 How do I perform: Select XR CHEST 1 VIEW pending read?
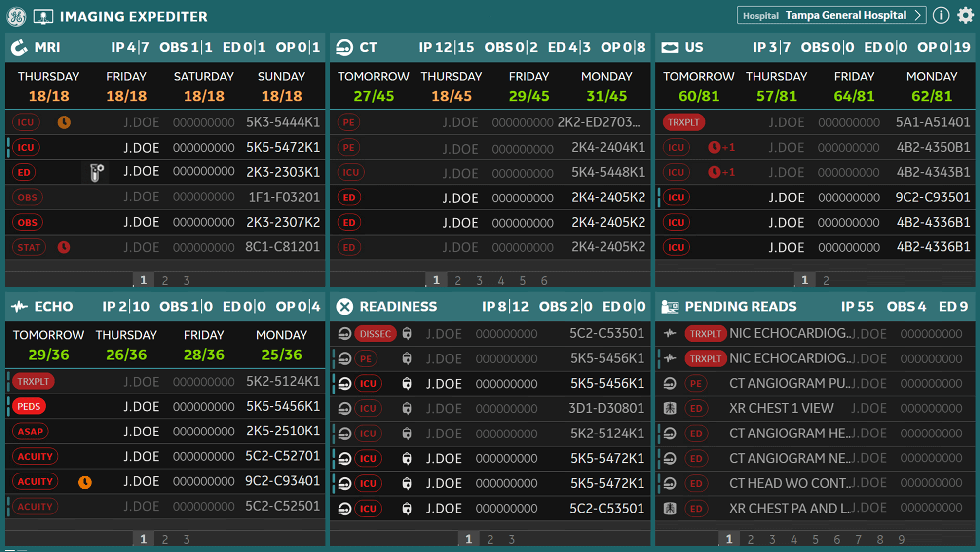[x=781, y=408]
